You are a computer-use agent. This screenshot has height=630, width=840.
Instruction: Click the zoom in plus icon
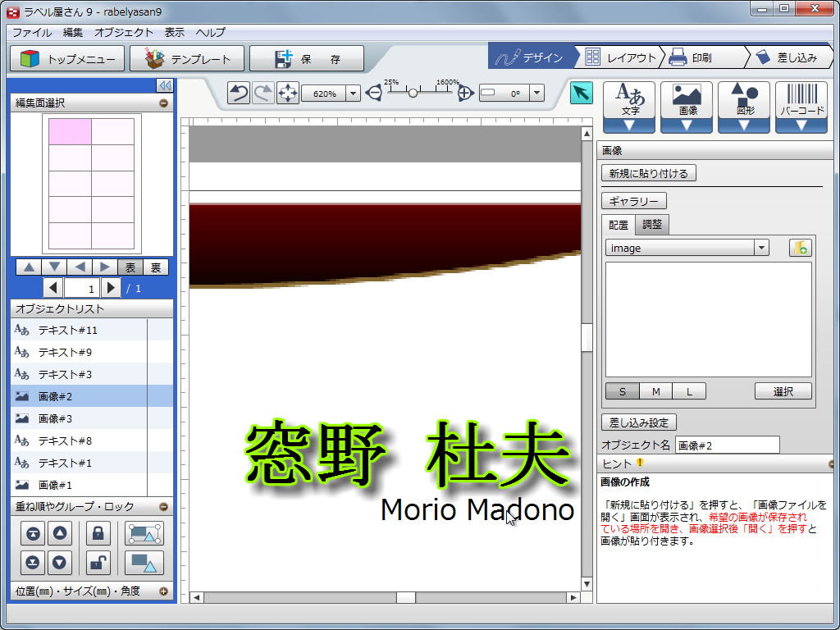click(465, 94)
